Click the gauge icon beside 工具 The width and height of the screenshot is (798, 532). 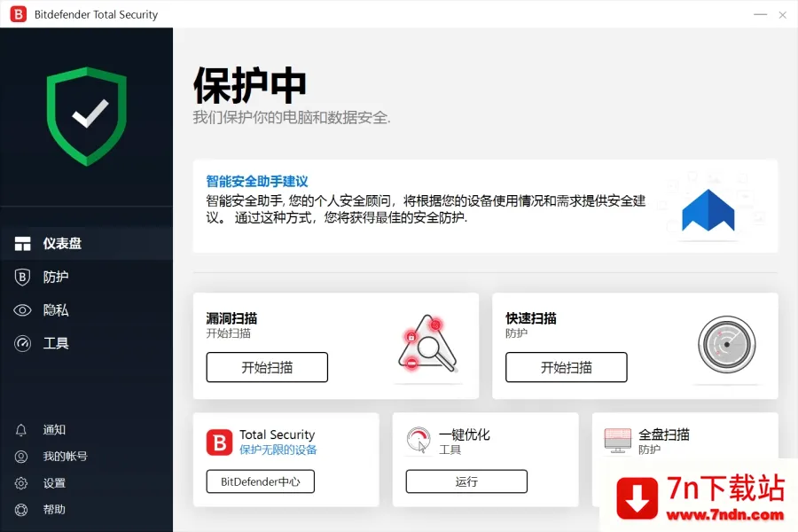coord(22,344)
